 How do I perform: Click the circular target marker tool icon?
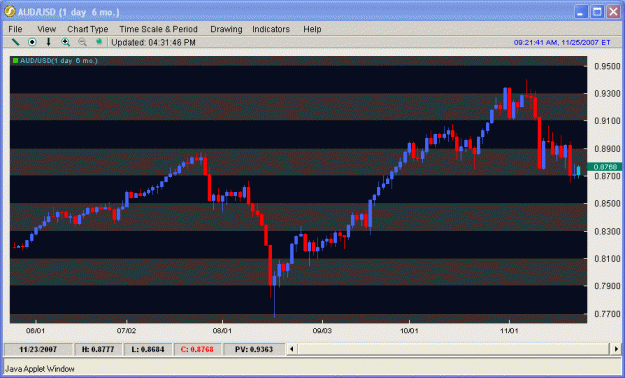[x=32, y=42]
